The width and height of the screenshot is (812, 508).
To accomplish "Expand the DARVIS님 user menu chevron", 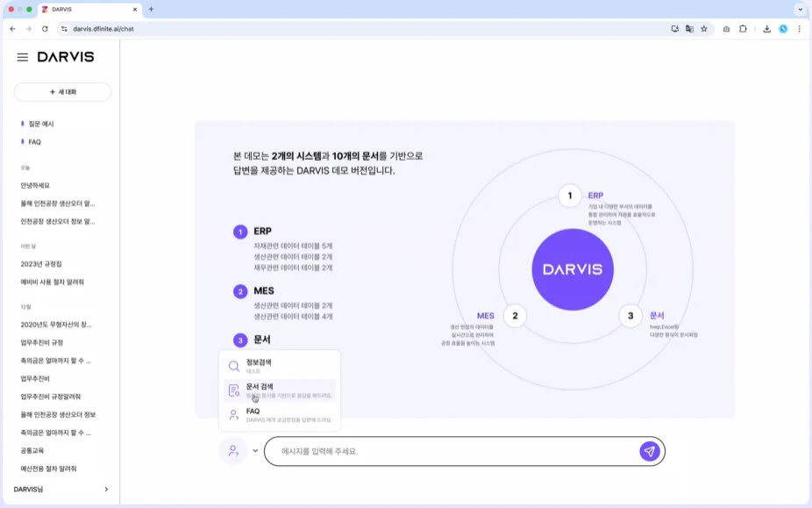I will click(106, 490).
